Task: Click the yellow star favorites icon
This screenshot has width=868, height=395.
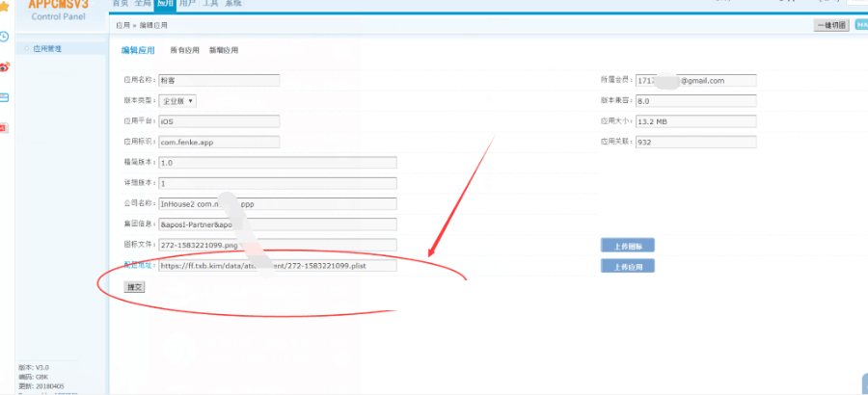Action: click(x=4, y=7)
